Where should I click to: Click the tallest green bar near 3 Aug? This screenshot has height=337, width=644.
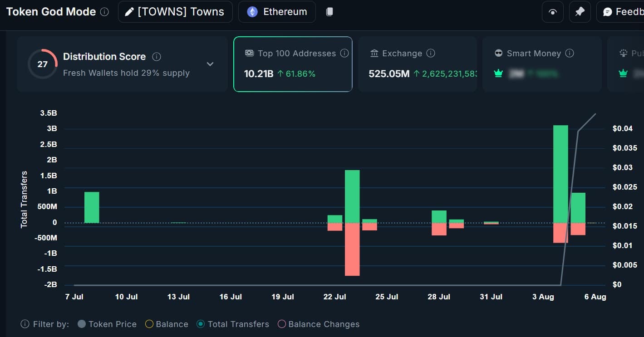(x=560, y=174)
